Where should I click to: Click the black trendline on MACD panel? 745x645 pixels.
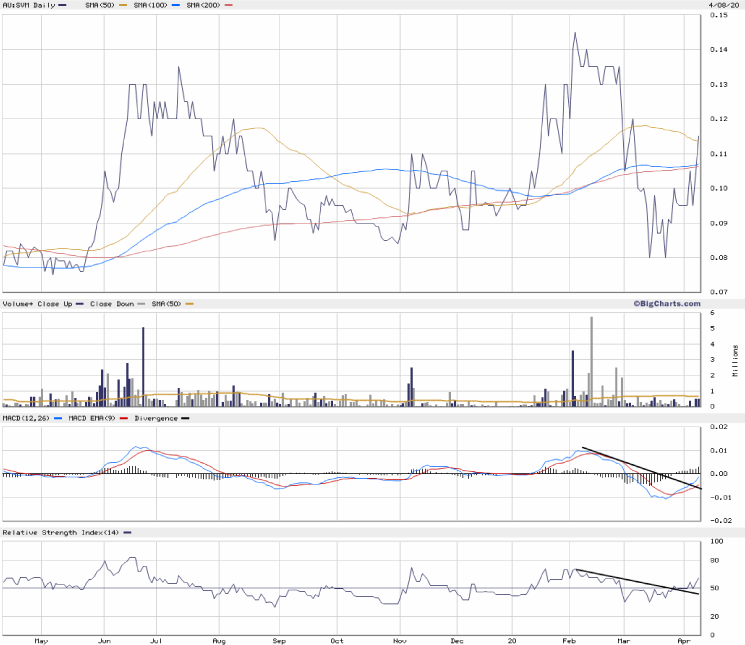click(640, 466)
